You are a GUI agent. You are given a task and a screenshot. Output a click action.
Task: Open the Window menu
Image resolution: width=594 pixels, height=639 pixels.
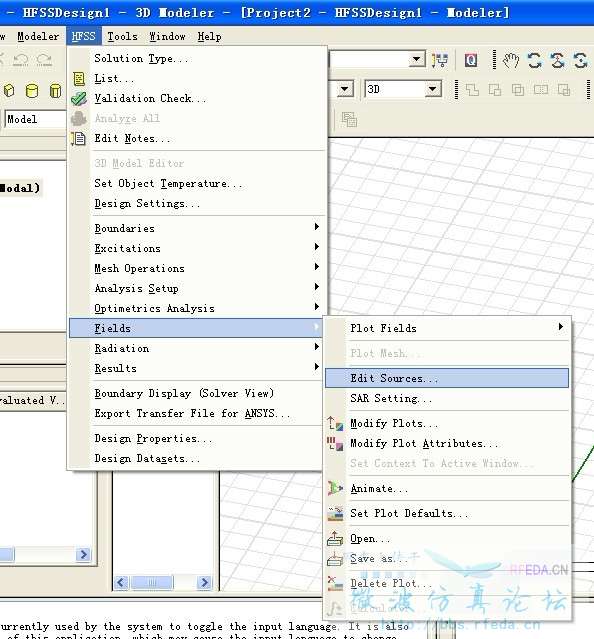pos(167,37)
